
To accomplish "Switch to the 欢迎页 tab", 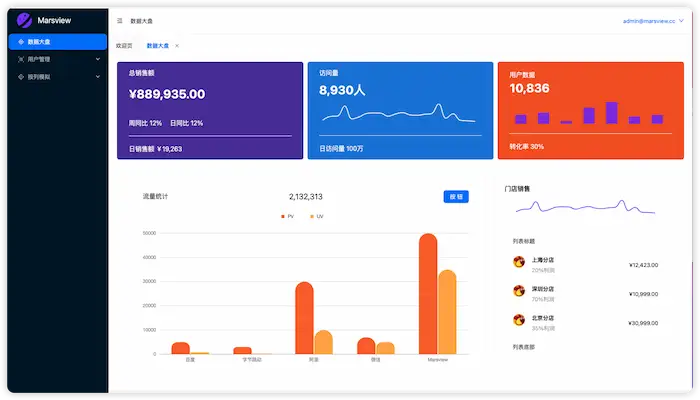I will point(124,46).
